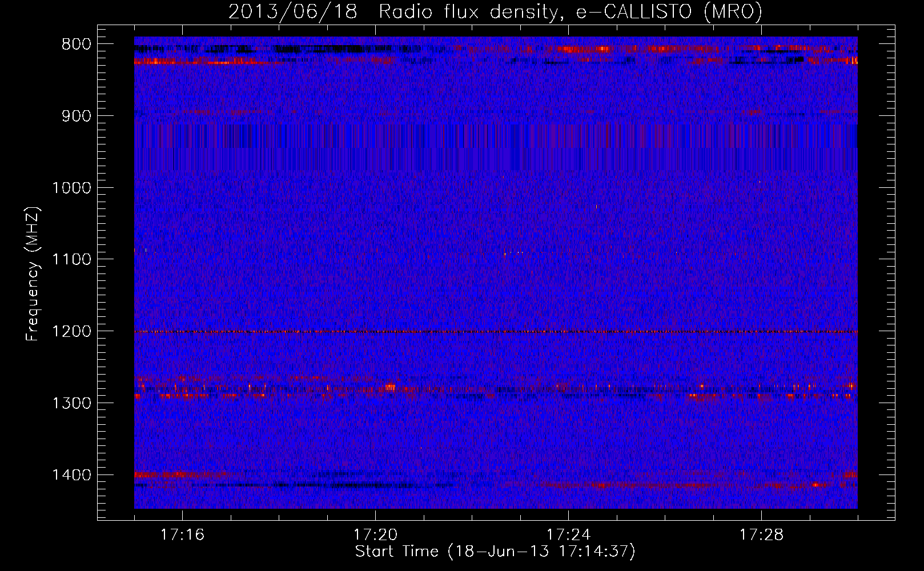The image size is (924, 571).
Task: Click the 17:20 time tick label
Action: (375, 535)
